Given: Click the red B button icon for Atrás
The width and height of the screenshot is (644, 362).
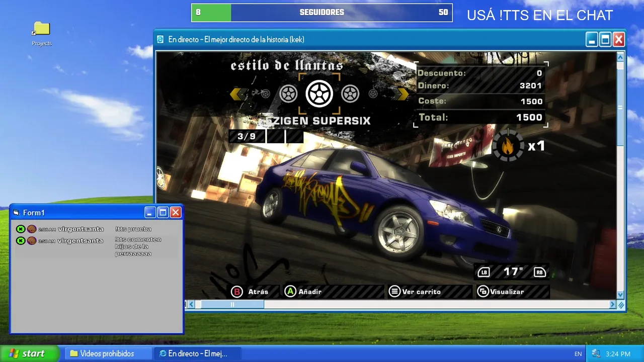Looking at the screenshot, I should click(x=236, y=292).
